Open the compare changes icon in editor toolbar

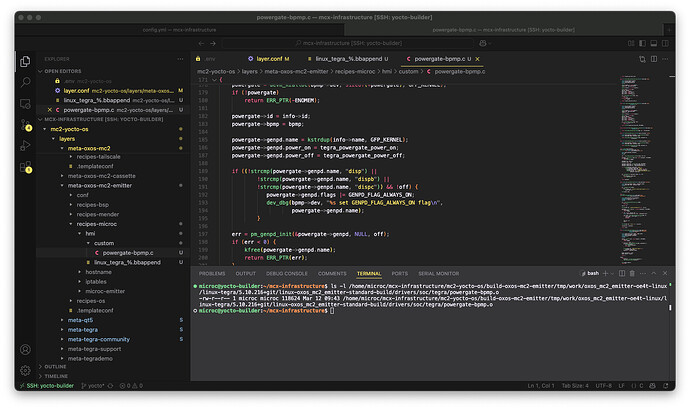642,59
